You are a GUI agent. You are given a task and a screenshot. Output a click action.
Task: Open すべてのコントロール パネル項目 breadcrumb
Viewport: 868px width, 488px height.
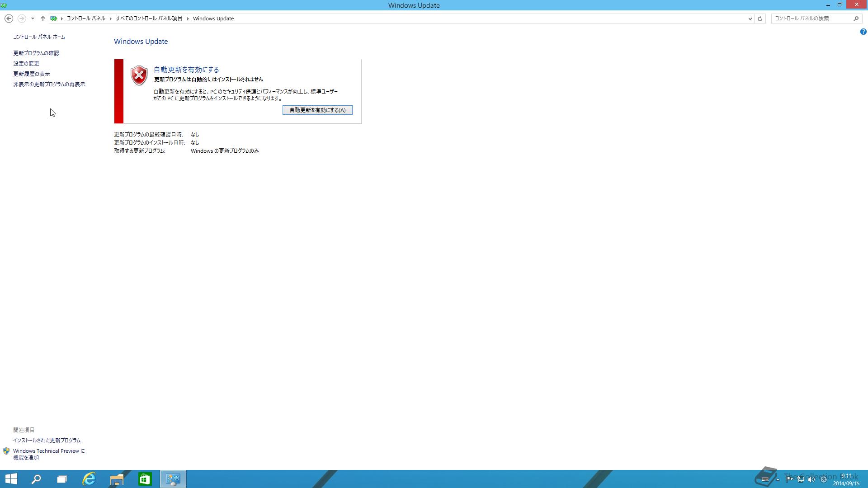(x=149, y=19)
